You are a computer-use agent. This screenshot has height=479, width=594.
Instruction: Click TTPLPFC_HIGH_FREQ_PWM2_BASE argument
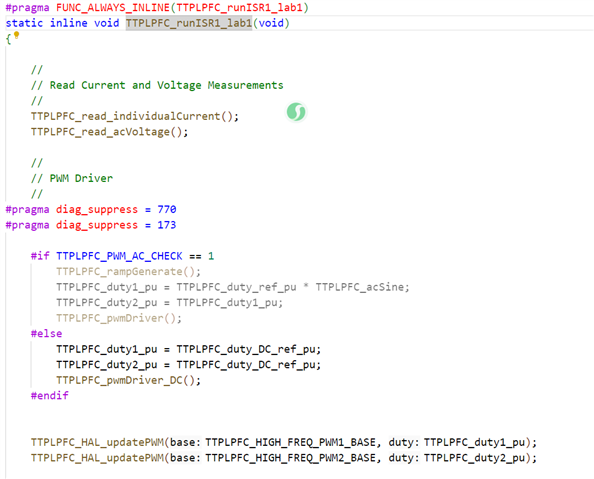click(x=291, y=458)
